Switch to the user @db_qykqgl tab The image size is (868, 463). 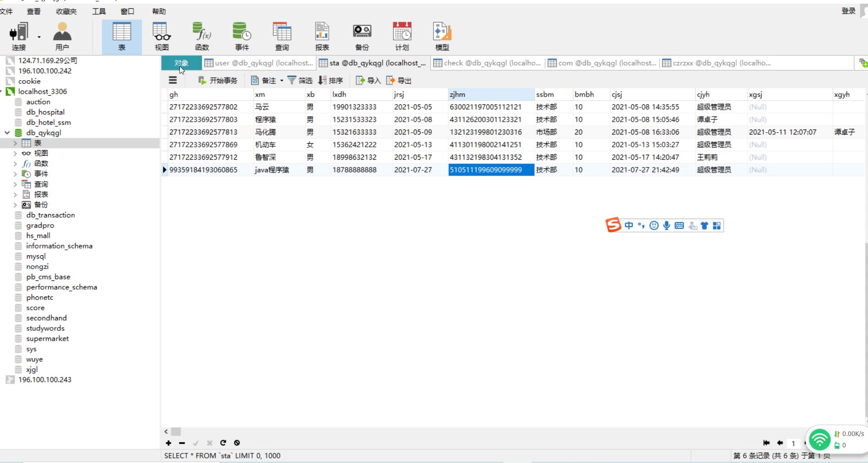tap(259, 63)
